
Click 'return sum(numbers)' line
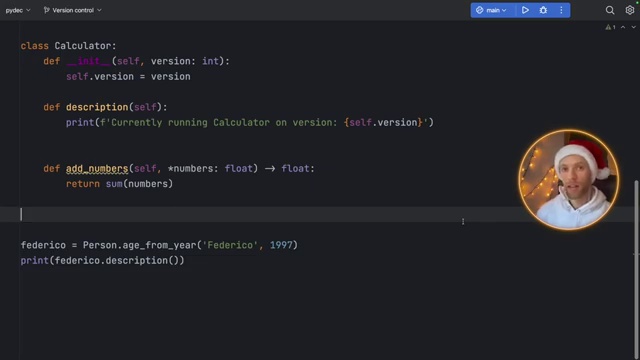[x=119, y=184]
